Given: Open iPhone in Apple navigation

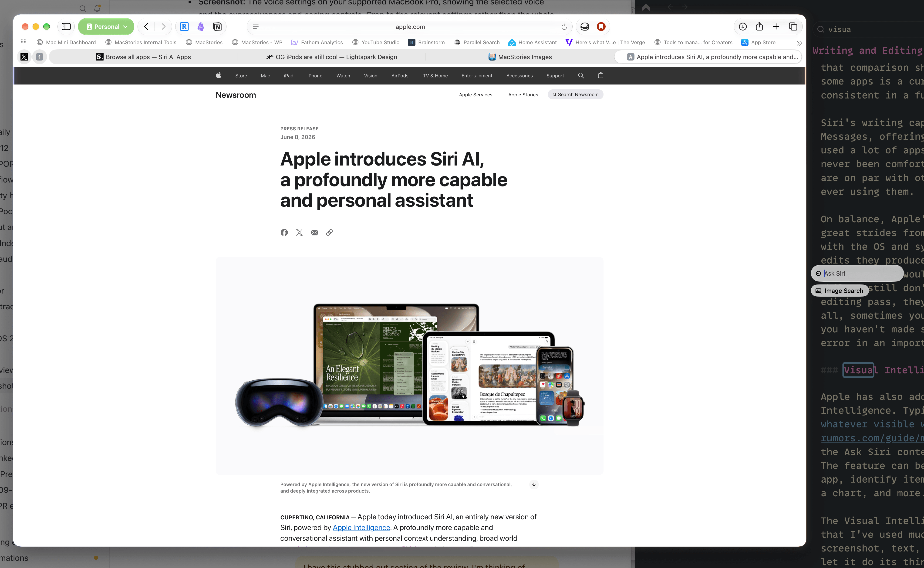Looking at the screenshot, I should coord(315,75).
